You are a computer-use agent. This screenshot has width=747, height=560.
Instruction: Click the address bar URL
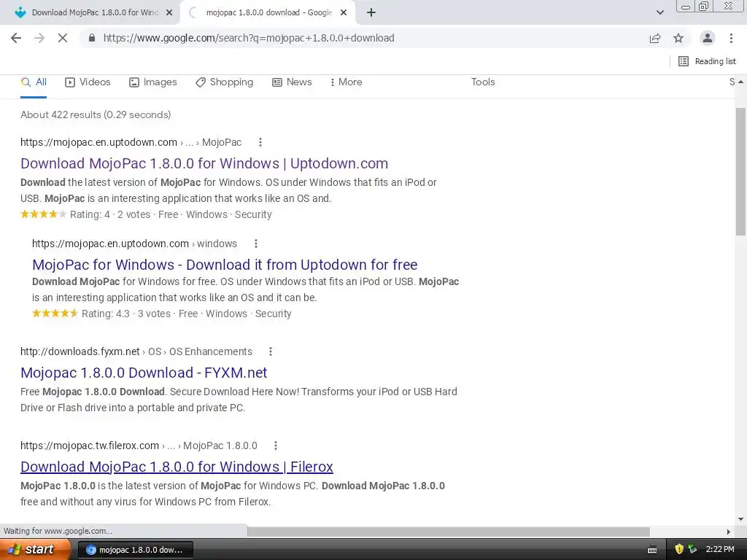coord(249,38)
